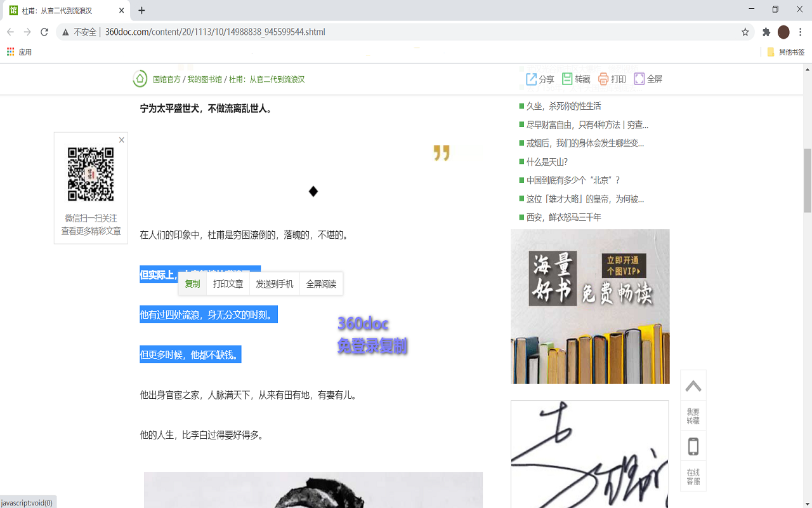Click the 立即开通个图VIP banner button

click(625, 265)
